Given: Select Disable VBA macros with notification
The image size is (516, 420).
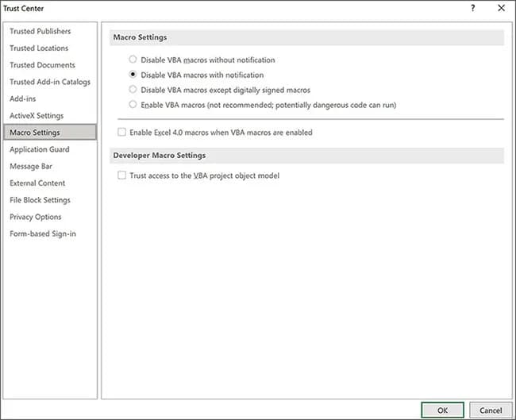Looking at the screenshot, I should coord(133,75).
